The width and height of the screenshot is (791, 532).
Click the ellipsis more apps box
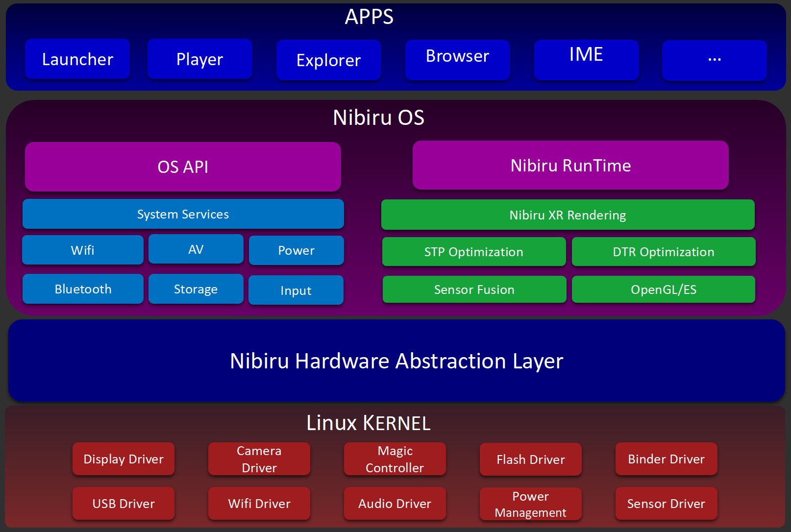[714, 60]
